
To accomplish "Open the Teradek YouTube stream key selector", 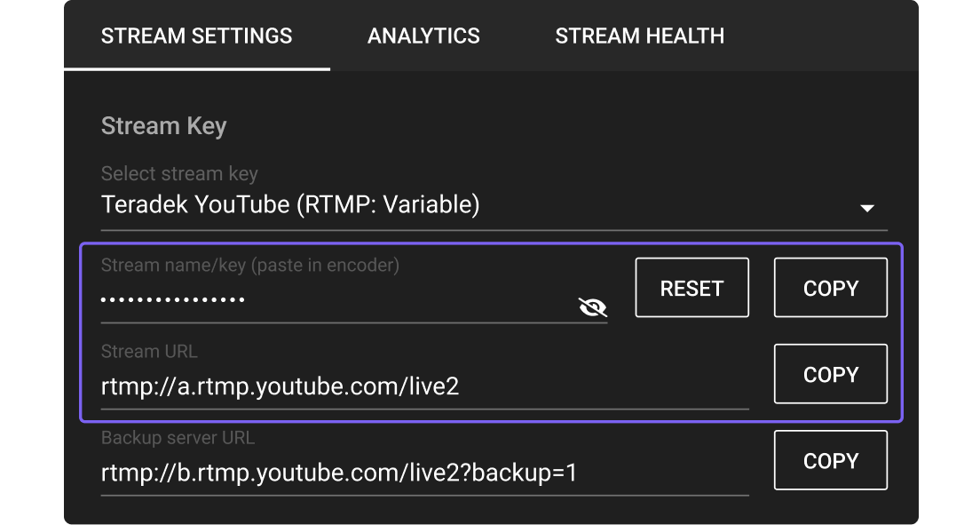I will 290,205.
